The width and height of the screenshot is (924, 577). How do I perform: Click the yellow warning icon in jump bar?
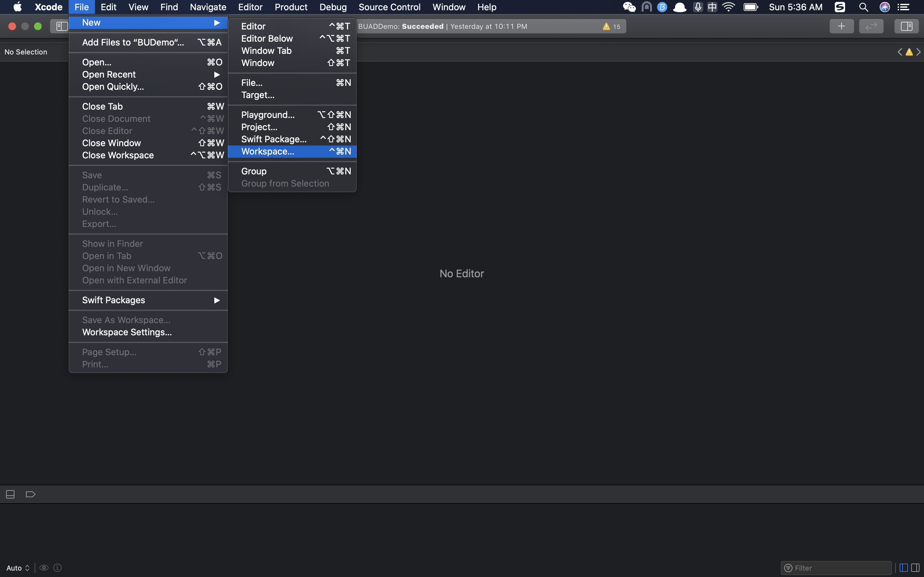909,52
